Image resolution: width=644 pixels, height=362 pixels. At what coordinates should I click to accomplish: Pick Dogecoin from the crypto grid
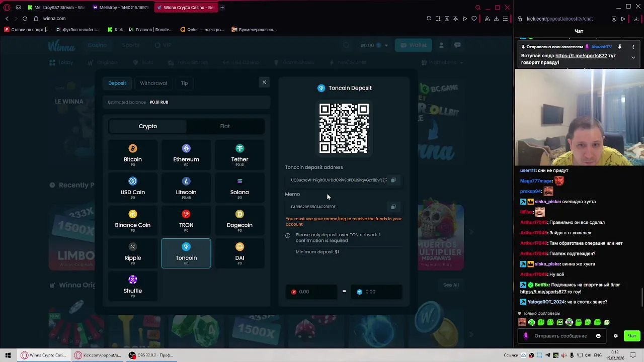tap(239, 220)
